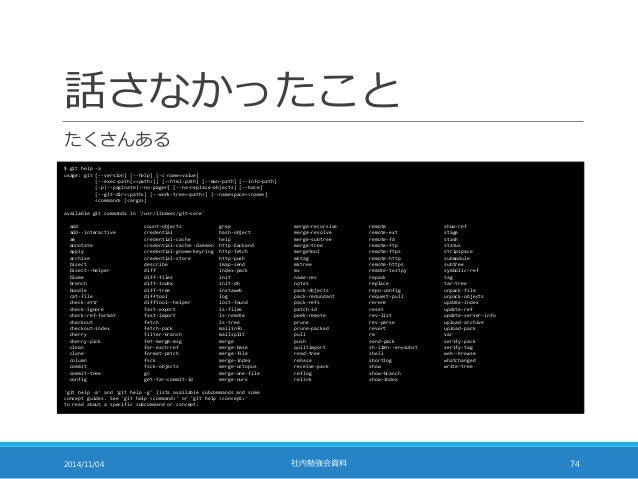
Task: Click the 'whatchanged' command text
Action: tap(460, 361)
